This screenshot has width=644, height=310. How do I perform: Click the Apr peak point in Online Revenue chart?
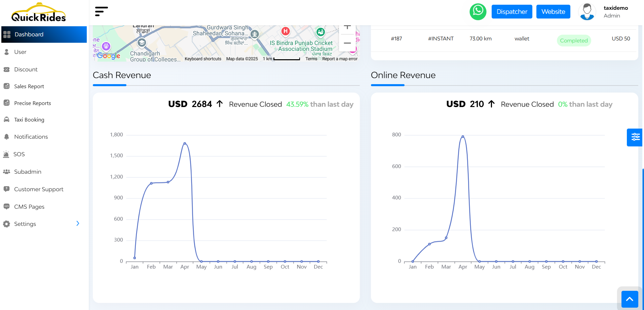(463, 137)
